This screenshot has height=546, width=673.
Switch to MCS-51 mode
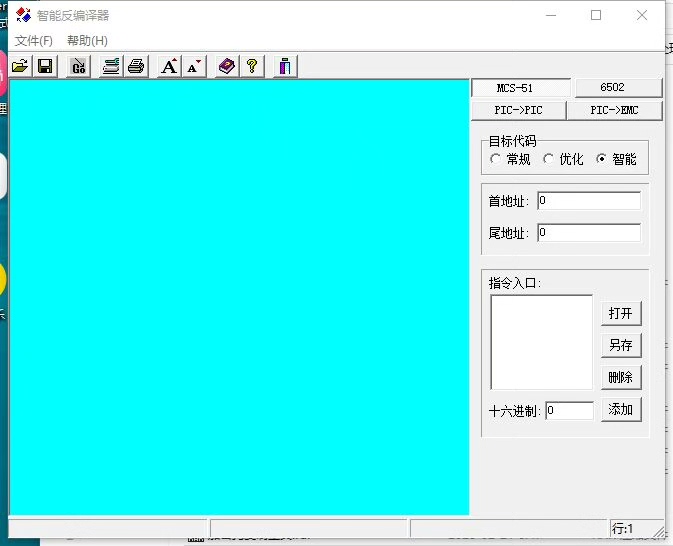(521, 88)
